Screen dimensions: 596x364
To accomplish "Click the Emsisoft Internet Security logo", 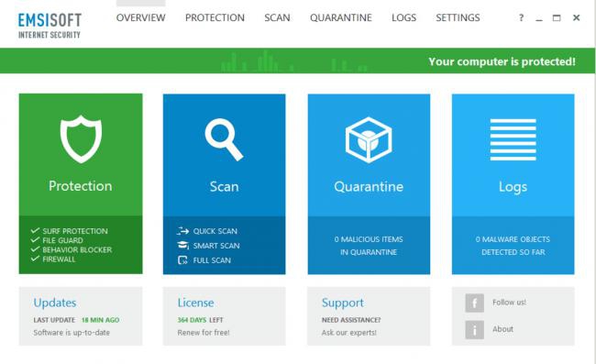I will pyautogui.click(x=50, y=26).
